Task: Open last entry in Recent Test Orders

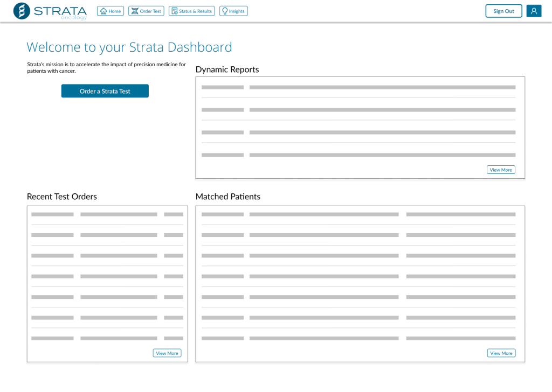Action: (107, 339)
